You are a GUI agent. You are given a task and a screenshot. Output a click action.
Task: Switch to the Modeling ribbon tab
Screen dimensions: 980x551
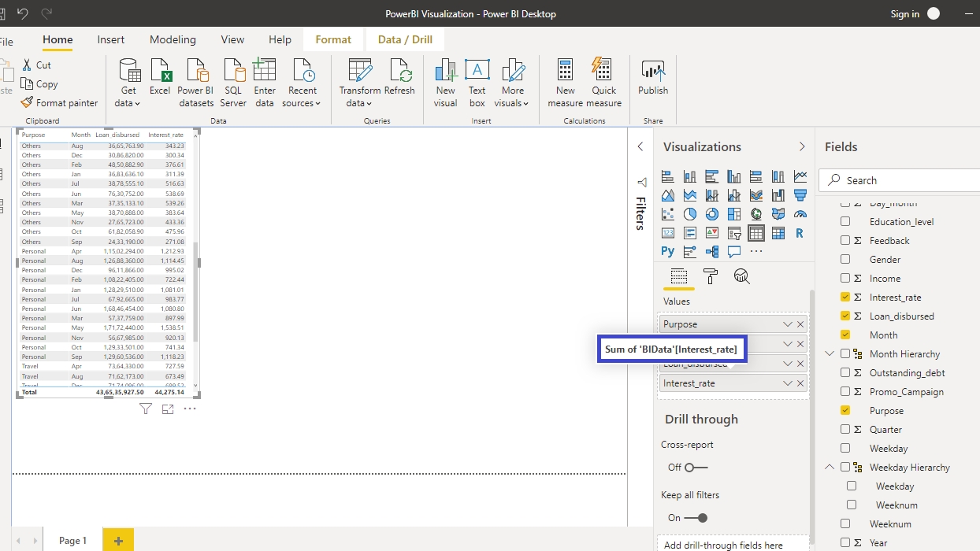(x=173, y=39)
